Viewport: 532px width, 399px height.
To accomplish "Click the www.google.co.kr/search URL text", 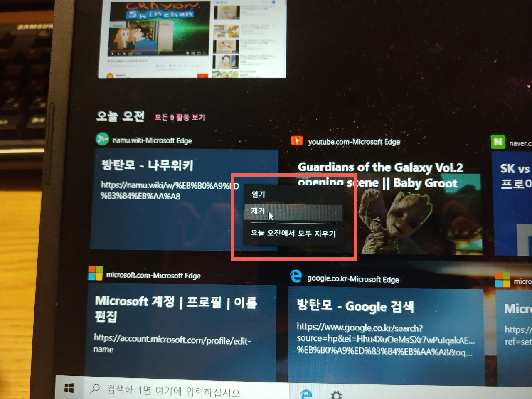I will tap(386, 339).
